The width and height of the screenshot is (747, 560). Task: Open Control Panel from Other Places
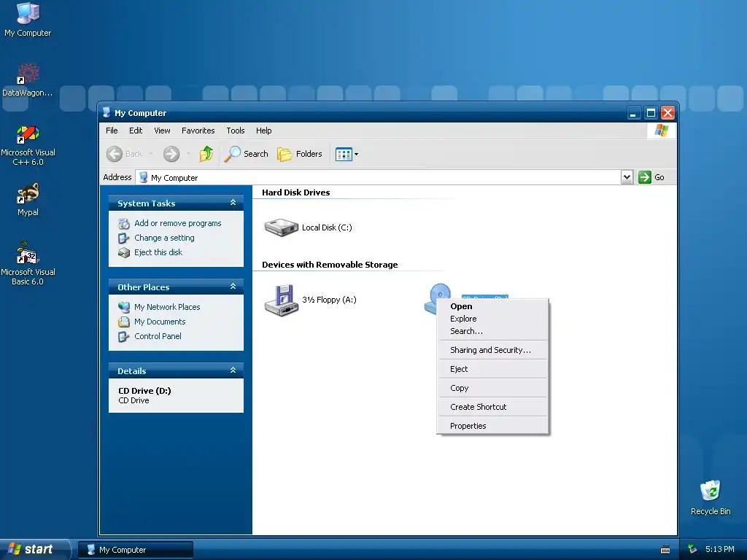pos(158,336)
